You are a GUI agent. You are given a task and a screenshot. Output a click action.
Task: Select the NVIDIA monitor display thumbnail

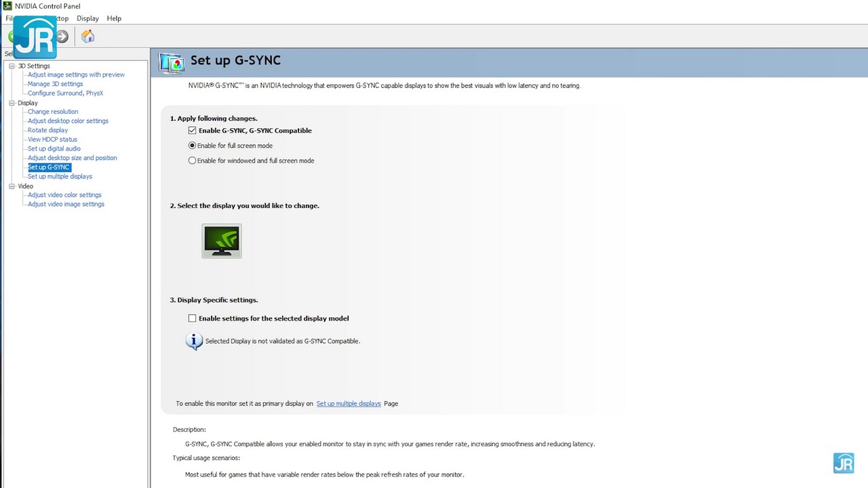coord(222,241)
